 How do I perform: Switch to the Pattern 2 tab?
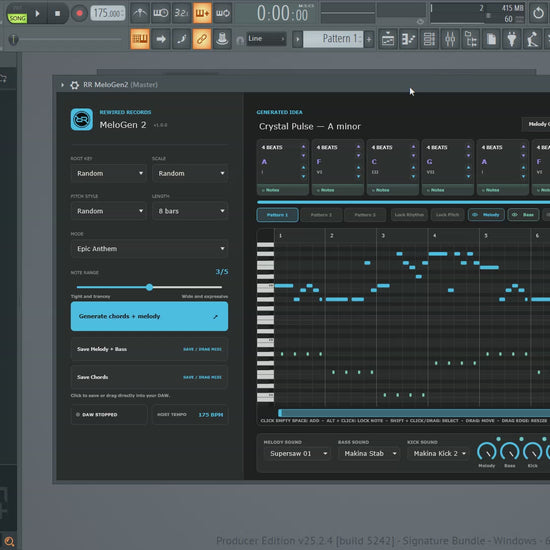[321, 215]
